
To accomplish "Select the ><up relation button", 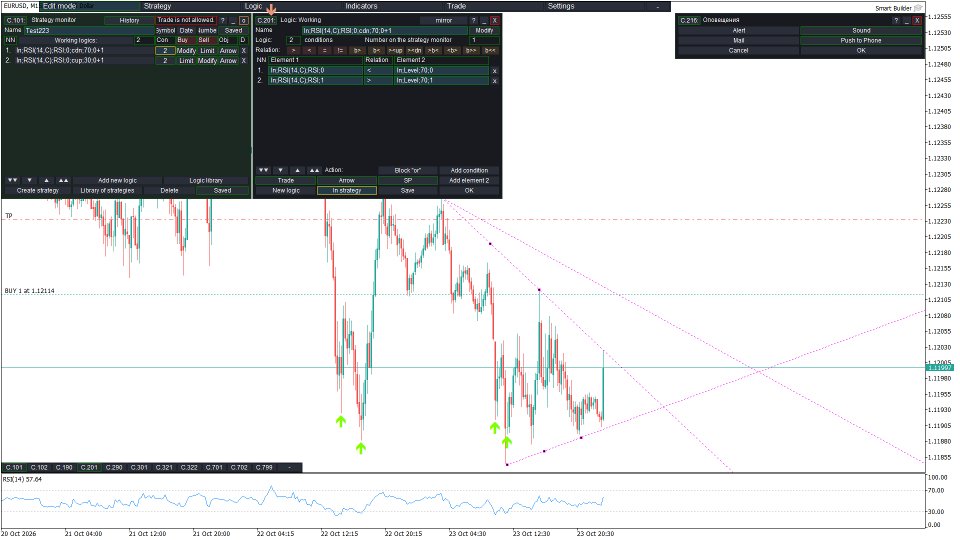I will tap(396, 50).
